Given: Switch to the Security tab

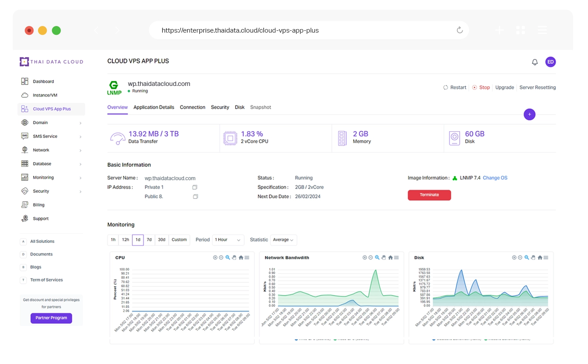Looking at the screenshot, I should 220,108.
